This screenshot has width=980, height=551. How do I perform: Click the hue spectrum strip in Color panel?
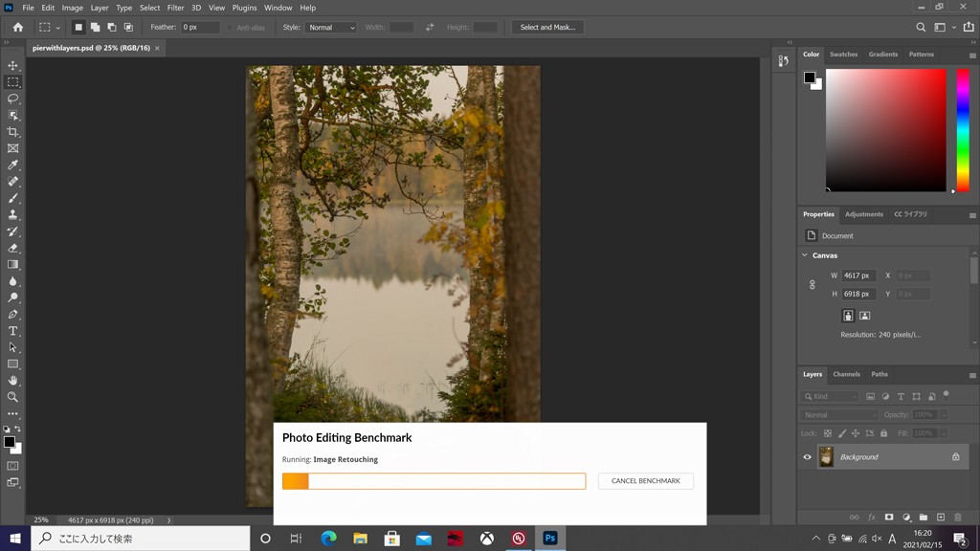(963, 129)
